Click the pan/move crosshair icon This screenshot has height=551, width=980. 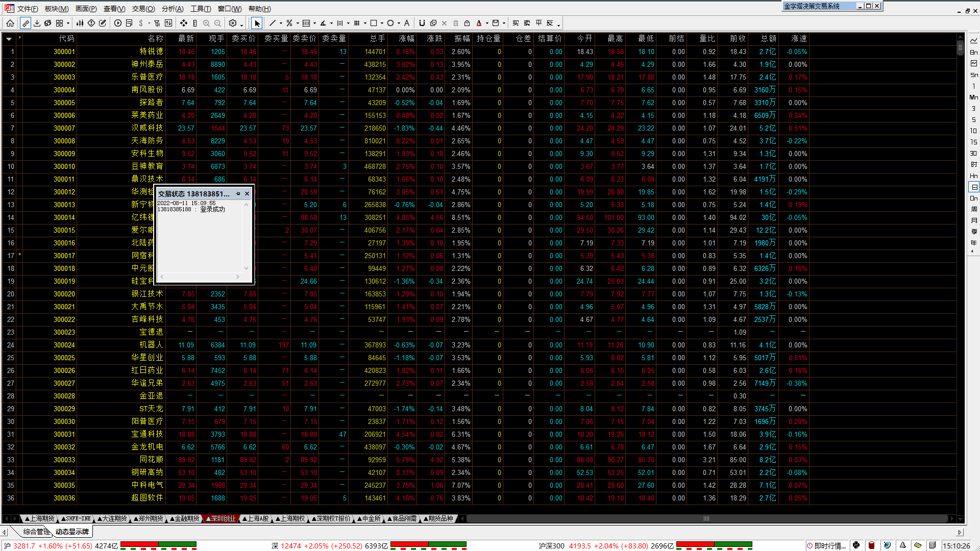[184, 23]
